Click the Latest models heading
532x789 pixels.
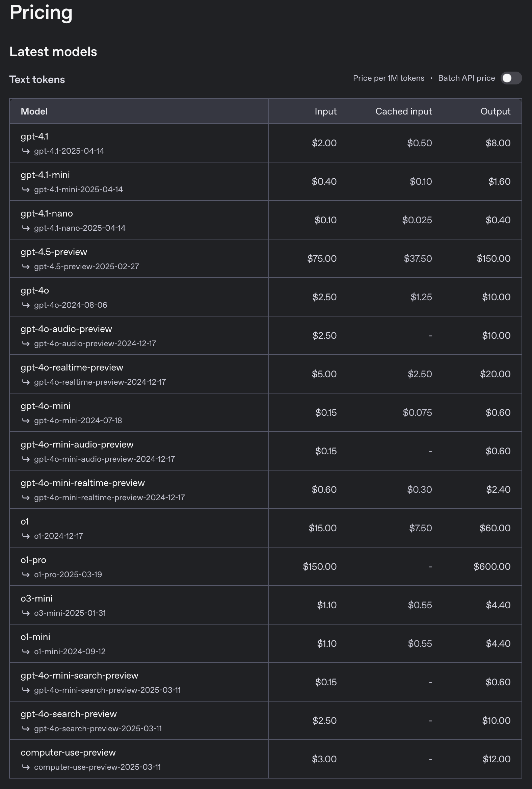53,52
